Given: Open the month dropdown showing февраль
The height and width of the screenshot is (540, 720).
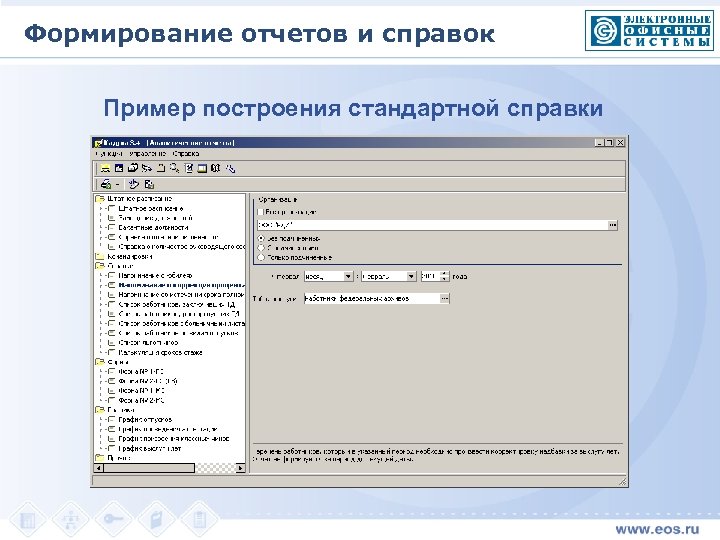Looking at the screenshot, I should 411,276.
